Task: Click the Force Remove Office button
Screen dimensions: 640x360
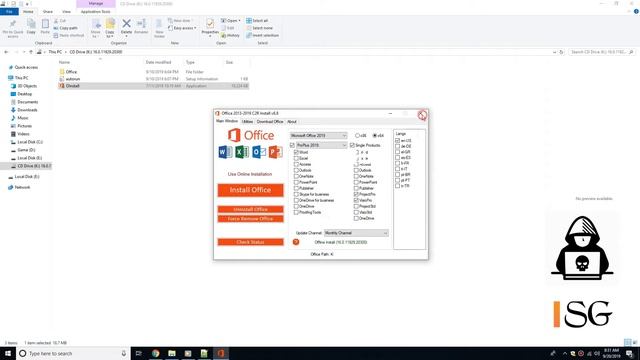Action: [250, 219]
